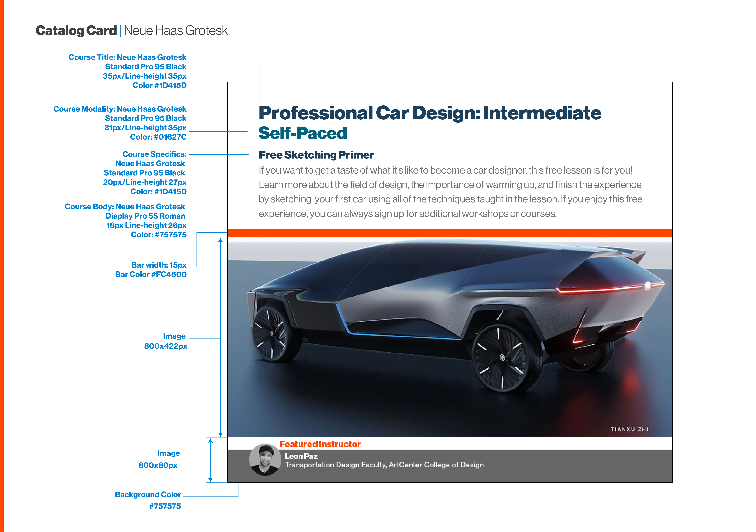The height and width of the screenshot is (532, 756).
Task: Click the orange bar above the car image
Action: [x=449, y=233]
